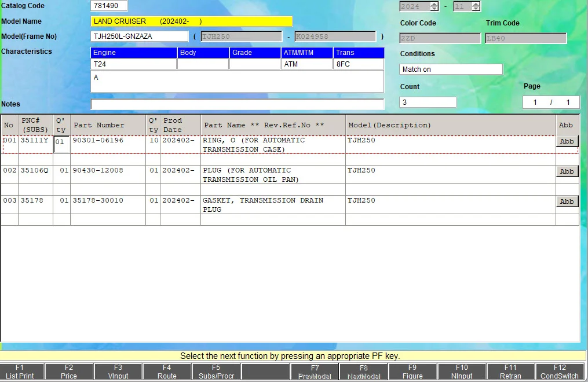The height and width of the screenshot is (382, 588).
Task: Click Abb button for part 90301-06196
Action: tap(567, 141)
